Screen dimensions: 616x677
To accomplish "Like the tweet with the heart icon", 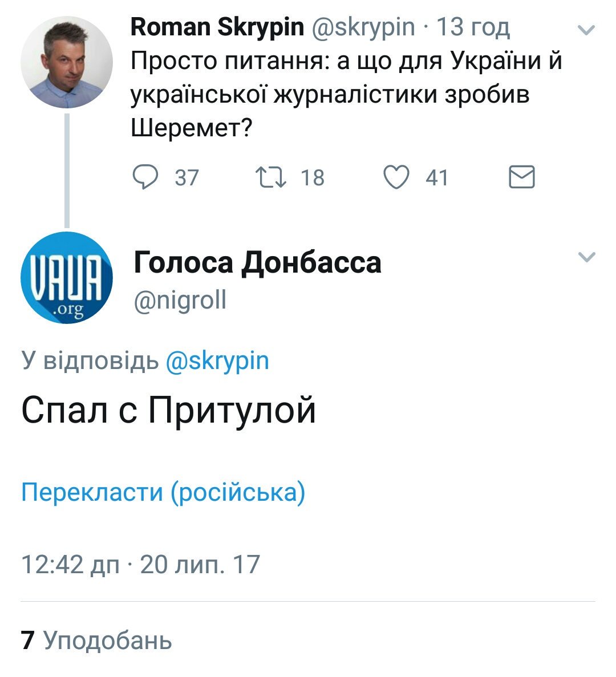I will point(396,177).
